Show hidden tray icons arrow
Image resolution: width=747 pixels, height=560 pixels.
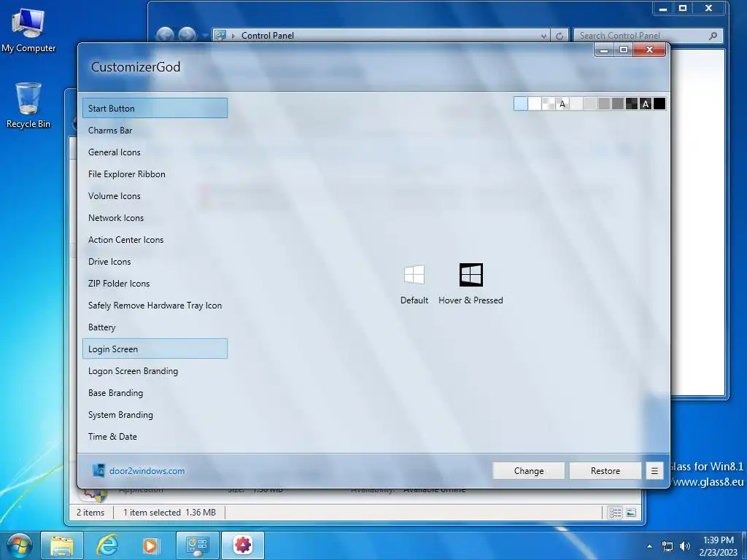[x=649, y=546]
